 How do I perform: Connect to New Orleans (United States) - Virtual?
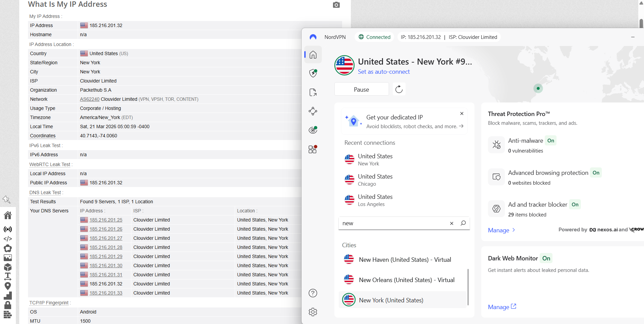[x=403, y=280]
